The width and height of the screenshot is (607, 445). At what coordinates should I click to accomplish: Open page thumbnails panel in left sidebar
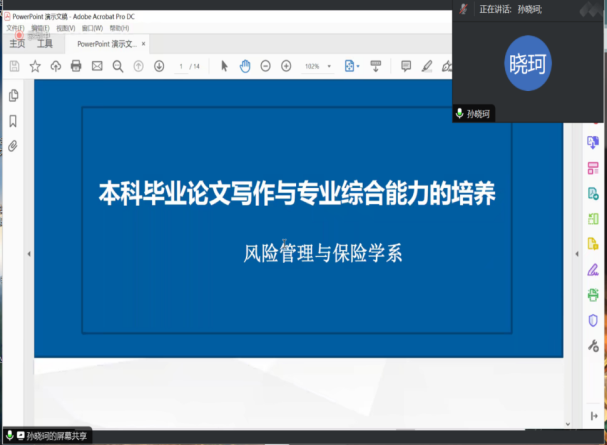13,96
